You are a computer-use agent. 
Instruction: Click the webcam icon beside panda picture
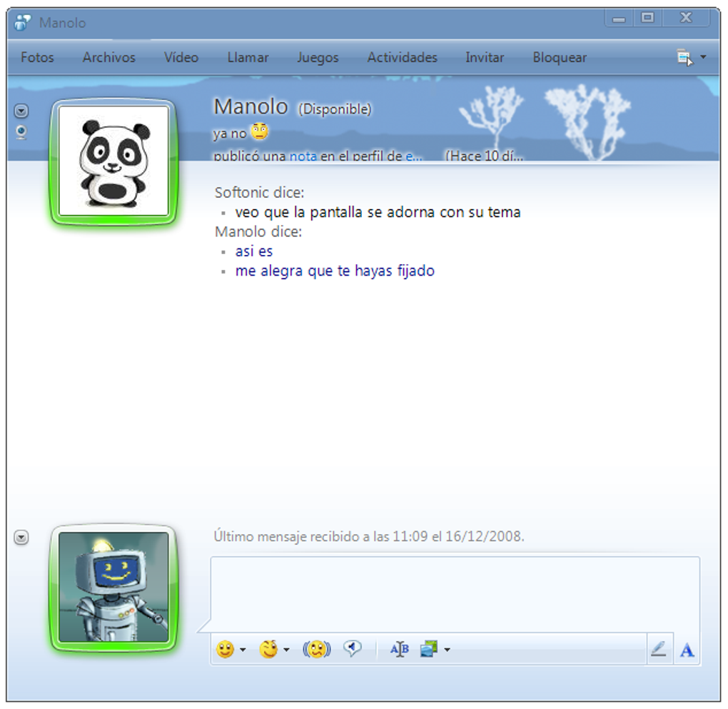pos(21,132)
